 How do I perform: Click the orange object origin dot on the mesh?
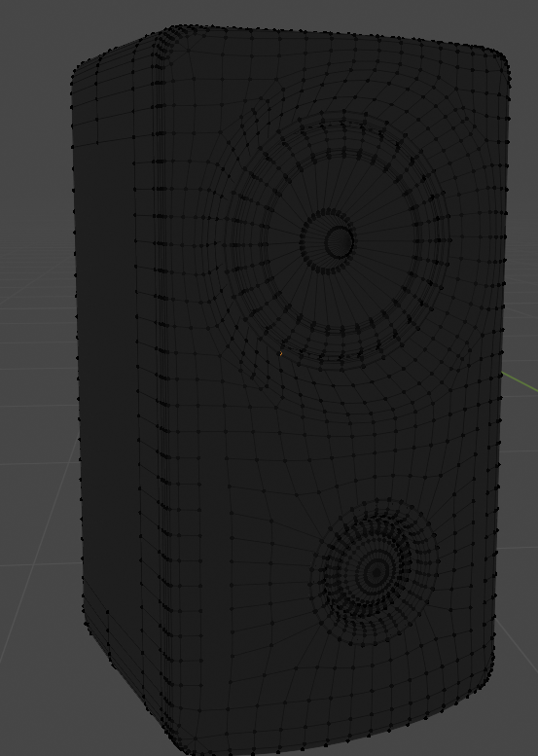(280, 353)
